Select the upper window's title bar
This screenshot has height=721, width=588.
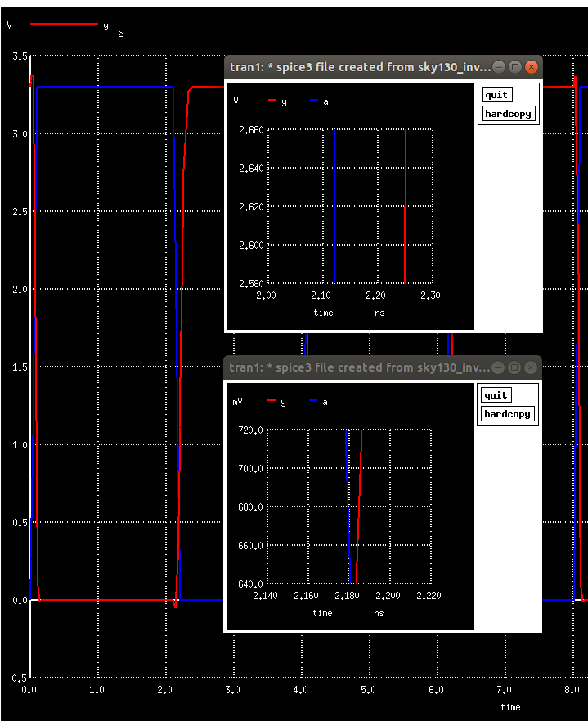click(x=360, y=67)
